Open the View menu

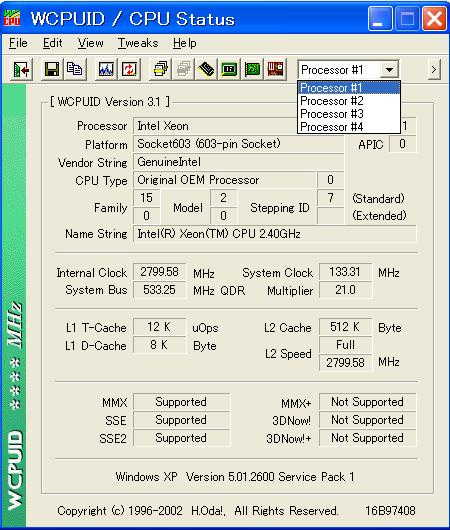[90, 43]
